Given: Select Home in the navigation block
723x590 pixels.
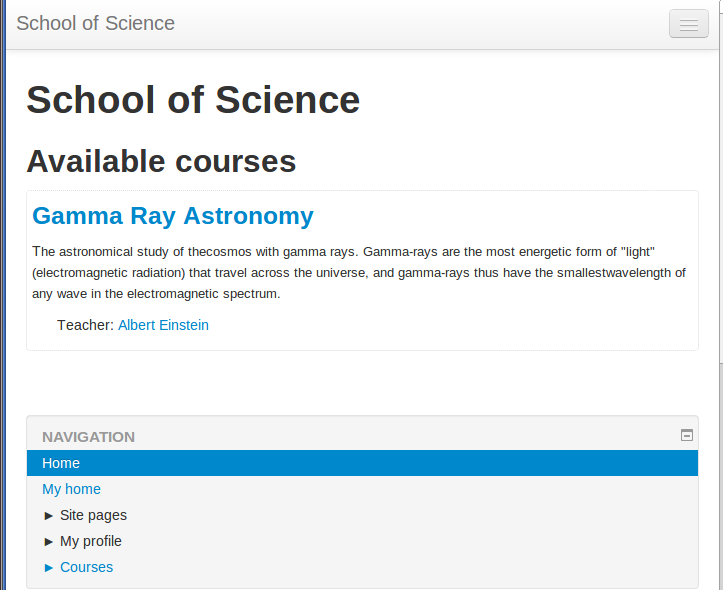Looking at the screenshot, I should coord(61,463).
